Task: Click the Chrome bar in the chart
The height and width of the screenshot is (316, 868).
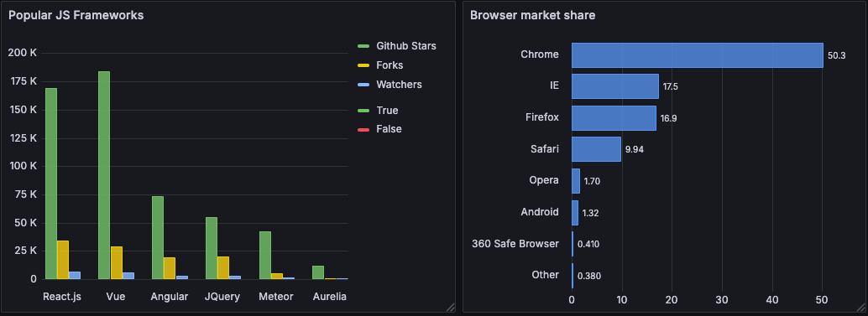Action: tap(698, 55)
